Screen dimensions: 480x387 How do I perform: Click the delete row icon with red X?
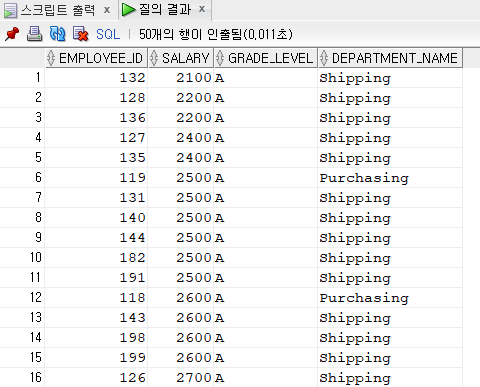pos(80,34)
